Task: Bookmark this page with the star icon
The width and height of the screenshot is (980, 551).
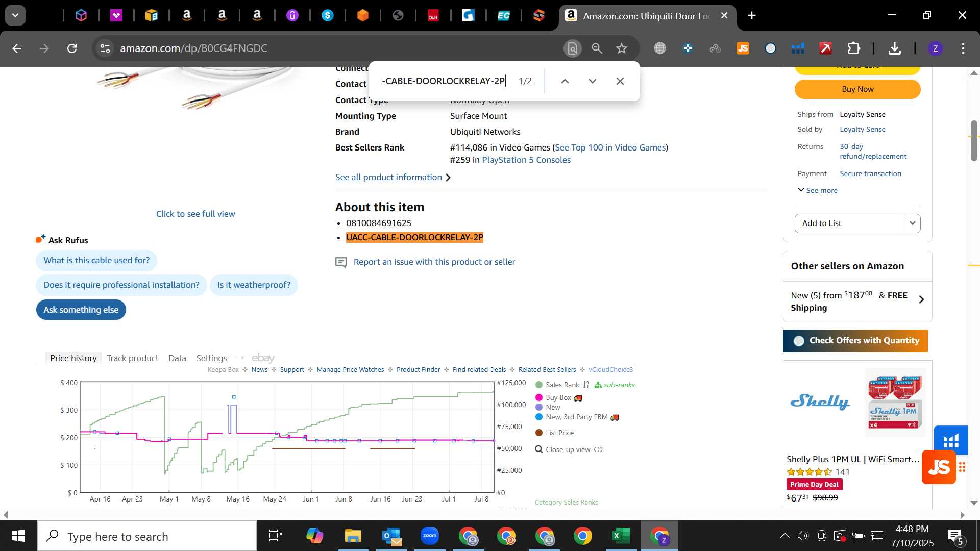Action: 621,48
